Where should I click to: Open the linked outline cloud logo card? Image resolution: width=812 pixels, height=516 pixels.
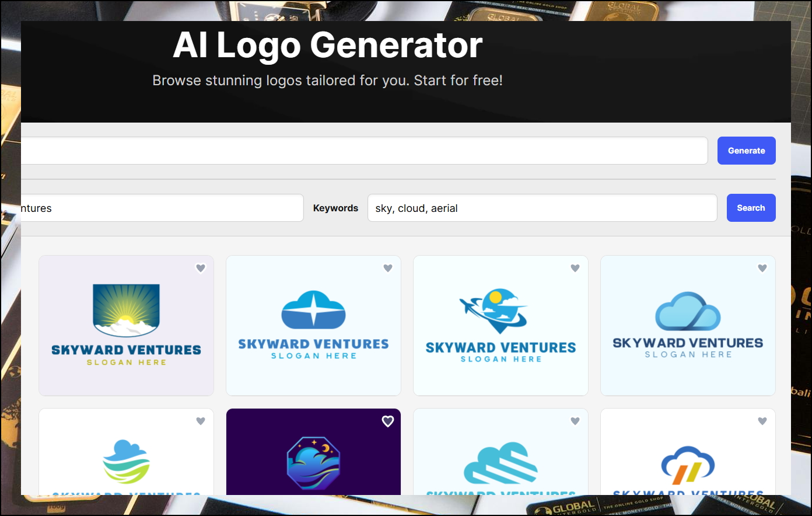pos(688,326)
